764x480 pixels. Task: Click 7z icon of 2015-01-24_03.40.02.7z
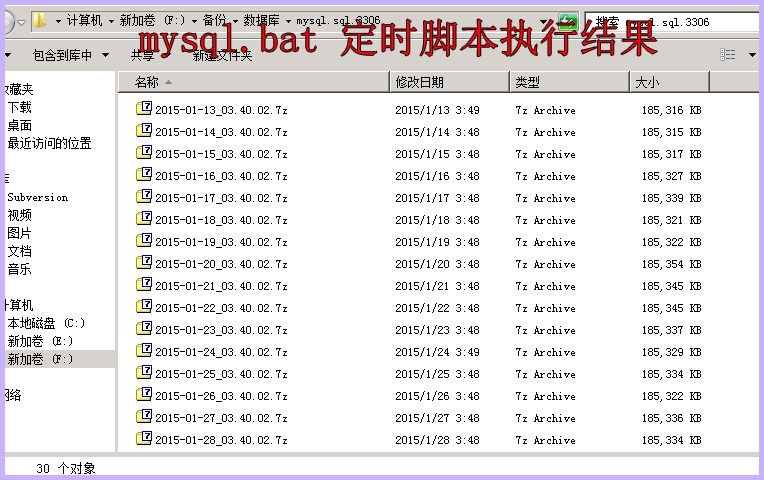pos(144,350)
